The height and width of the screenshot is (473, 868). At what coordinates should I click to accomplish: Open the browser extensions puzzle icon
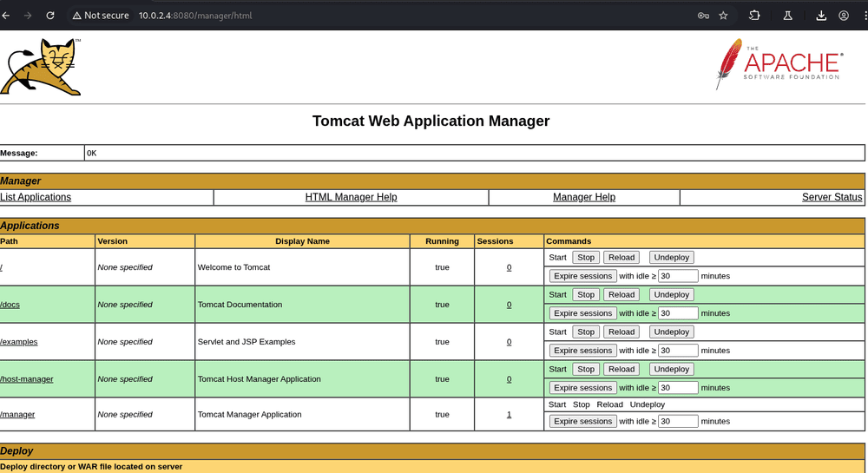(754, 16)
